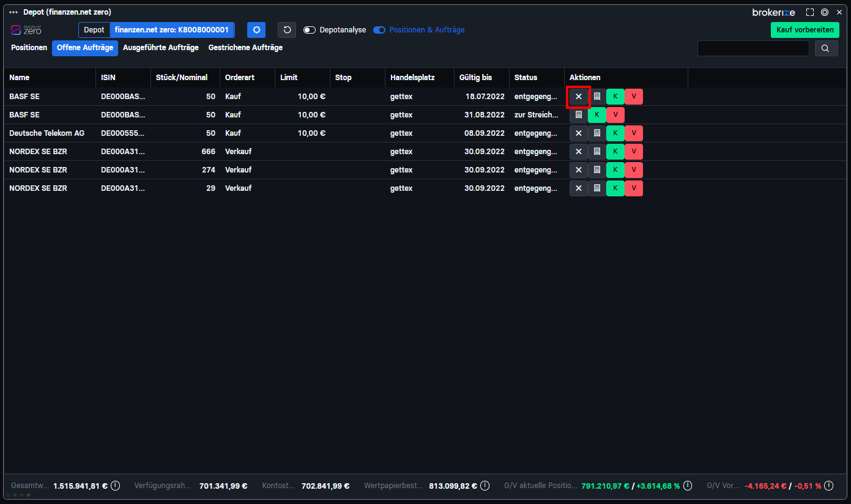Open order details for Deutsche Telekom AG
Image resolution: width=851 pixels, height=504 pixels.
pyautogui.click(x=597, y=133)
